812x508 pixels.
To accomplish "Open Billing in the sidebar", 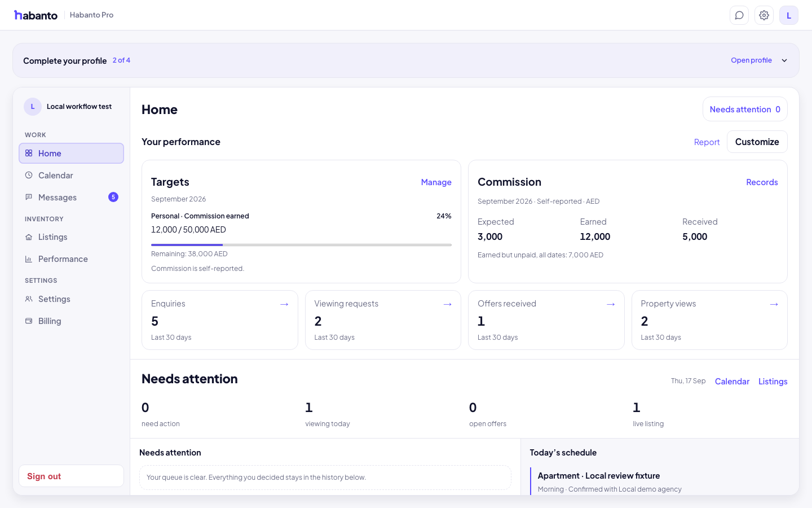I will pos(71,321).
